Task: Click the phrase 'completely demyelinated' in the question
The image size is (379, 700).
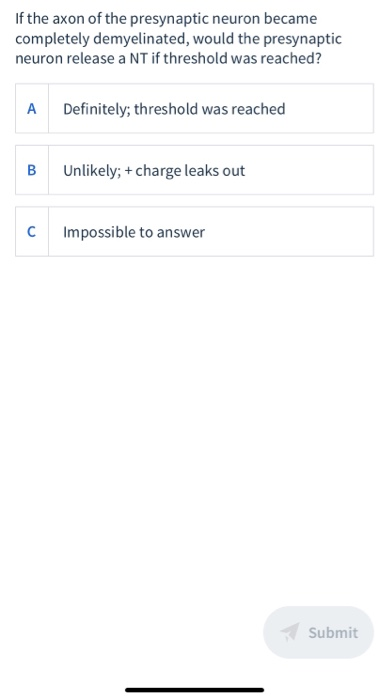Action: pyautogui.click(x=102, y=39)
